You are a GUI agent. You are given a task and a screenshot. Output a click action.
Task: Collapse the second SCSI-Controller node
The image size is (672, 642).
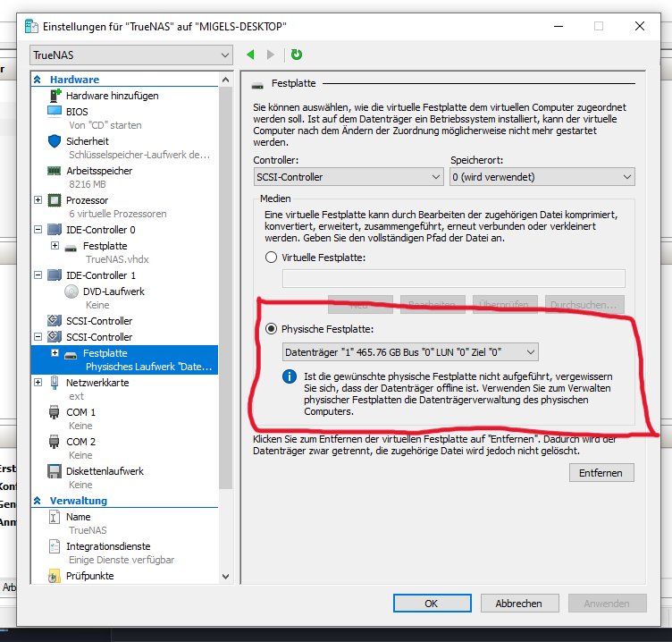pyautogui.click(x=38, y=337)
